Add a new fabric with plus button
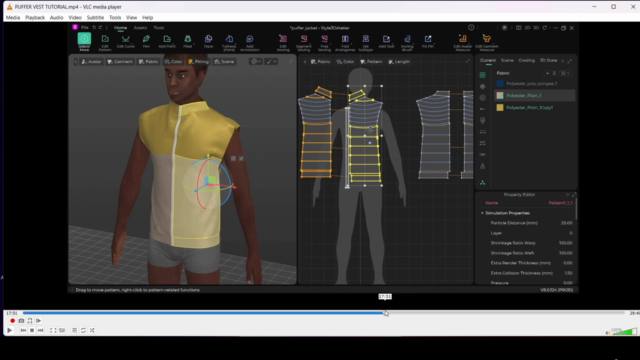 click(547, 73)
